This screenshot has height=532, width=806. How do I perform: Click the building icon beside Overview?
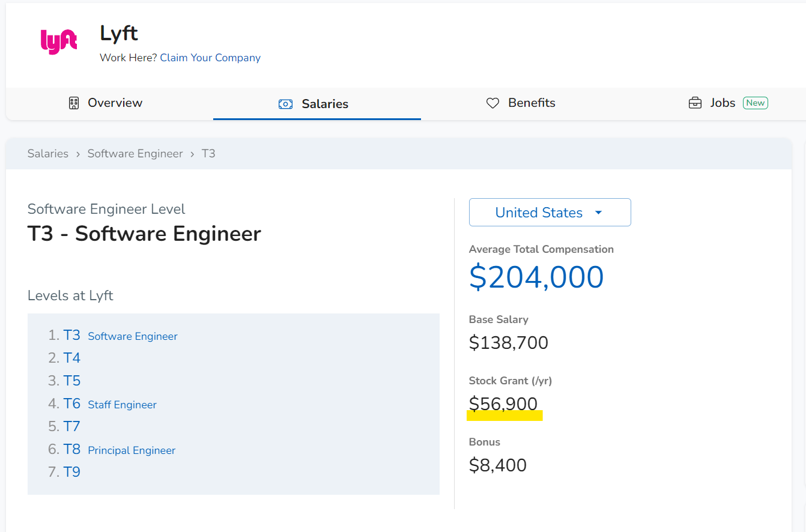pyautogui.click(x=74, y=103)
